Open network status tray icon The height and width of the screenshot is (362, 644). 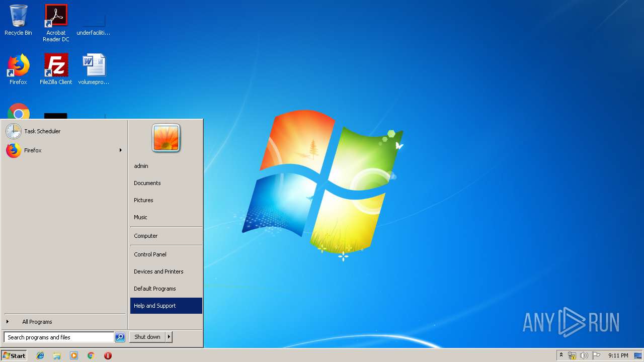572,355
